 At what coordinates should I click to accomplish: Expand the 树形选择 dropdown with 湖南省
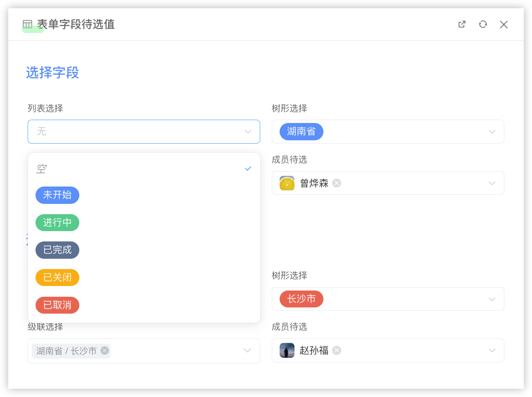[492, 132]
